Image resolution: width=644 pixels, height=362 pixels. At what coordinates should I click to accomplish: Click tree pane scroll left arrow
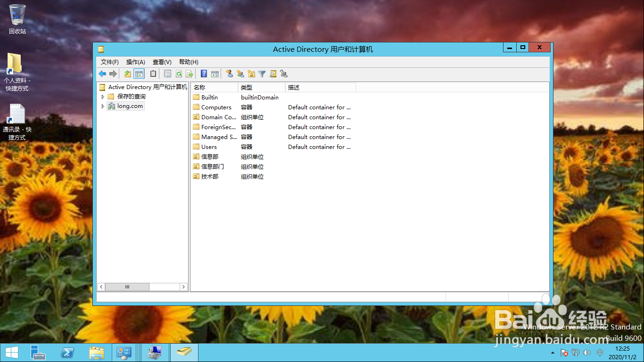[101, 287]
